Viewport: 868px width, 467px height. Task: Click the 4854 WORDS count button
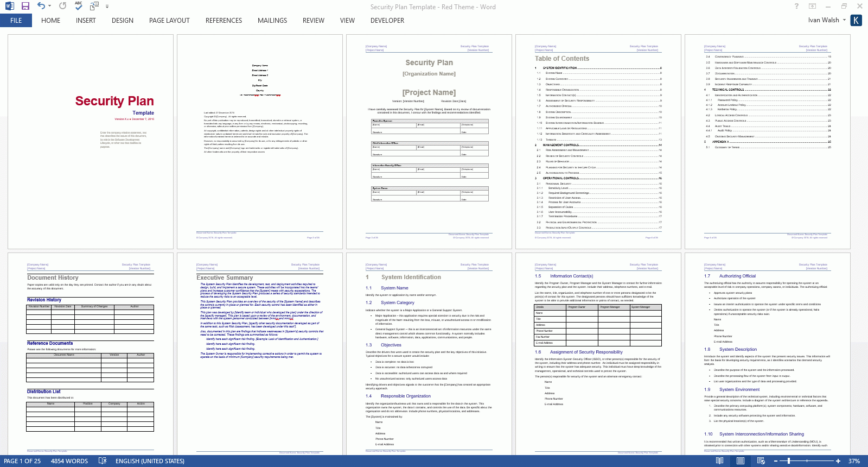point(69,461)
